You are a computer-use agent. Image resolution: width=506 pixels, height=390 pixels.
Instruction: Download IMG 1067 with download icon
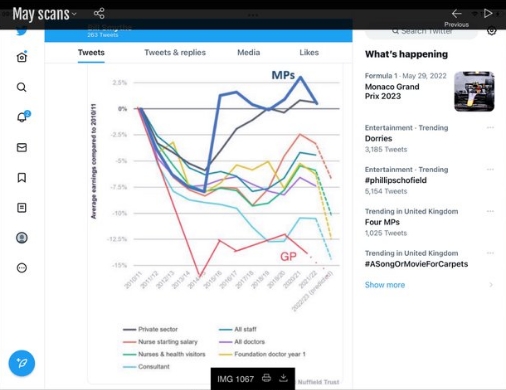(283, 378)
